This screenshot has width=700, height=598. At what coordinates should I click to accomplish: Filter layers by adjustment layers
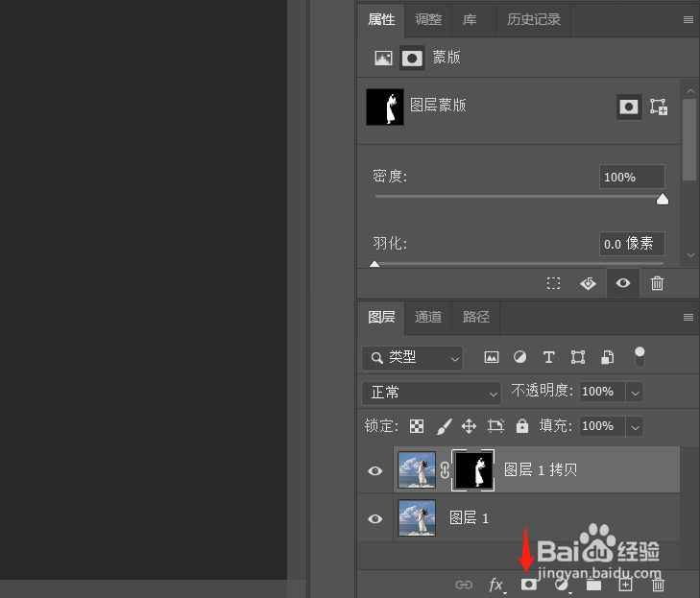coord(520,357)
